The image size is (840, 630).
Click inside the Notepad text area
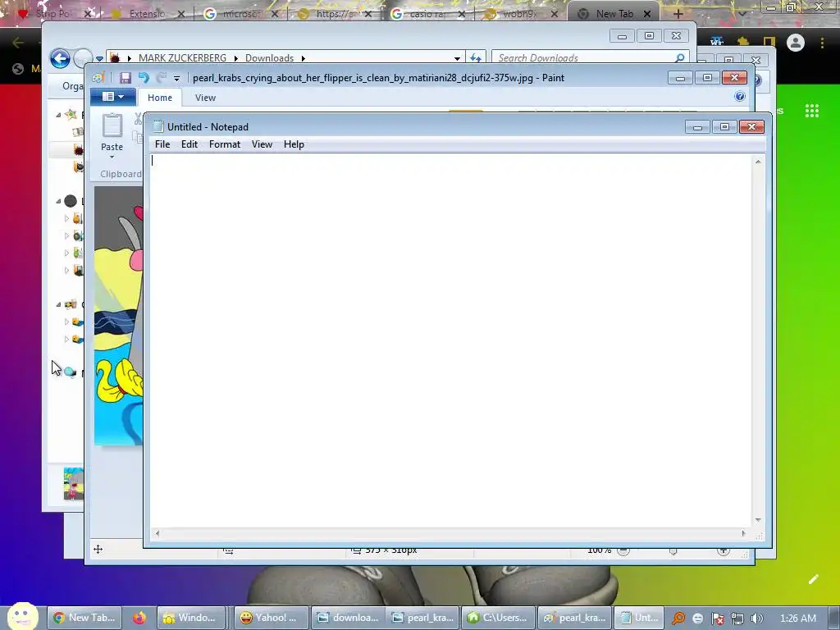point(451,340)
